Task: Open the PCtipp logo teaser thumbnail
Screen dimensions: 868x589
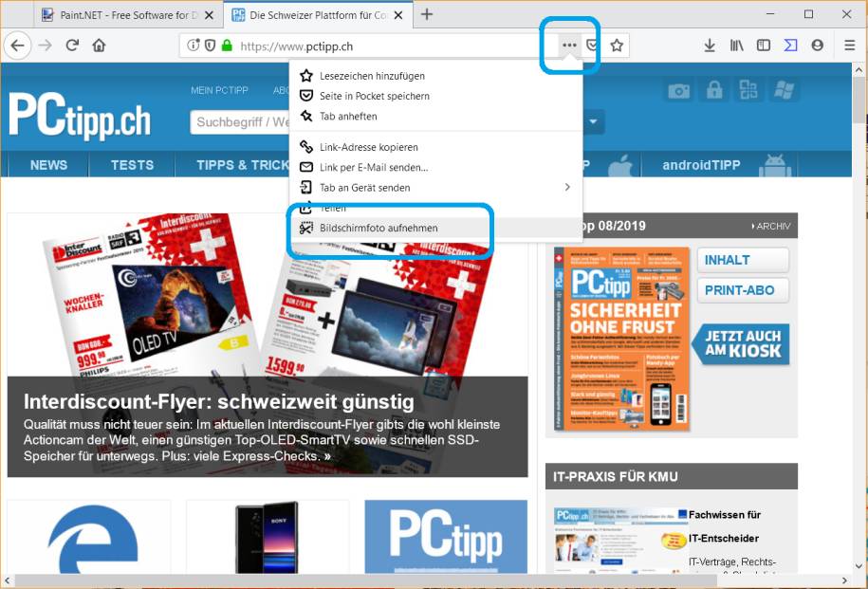Action: tap(446, 537)
